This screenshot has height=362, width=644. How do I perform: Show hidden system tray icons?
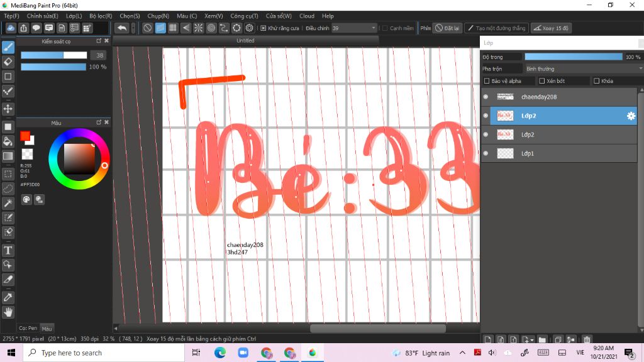tap(462, 353)
